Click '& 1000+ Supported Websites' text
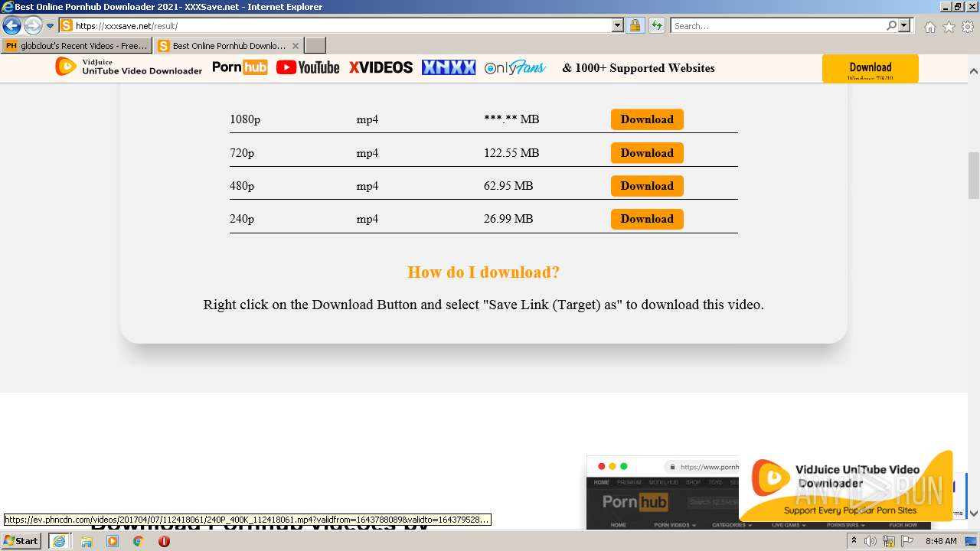This screenshot has width=980, height=551. point(638,68)
